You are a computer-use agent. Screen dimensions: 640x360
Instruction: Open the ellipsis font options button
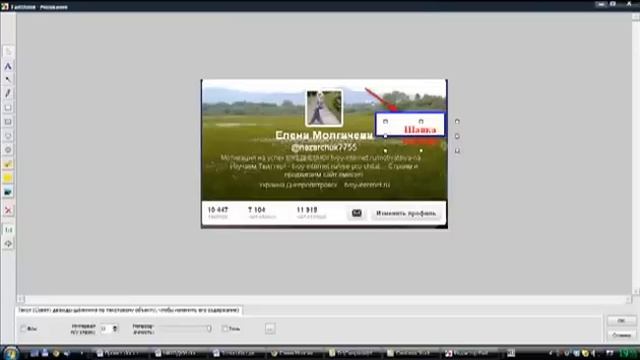(x=270, y=329)
